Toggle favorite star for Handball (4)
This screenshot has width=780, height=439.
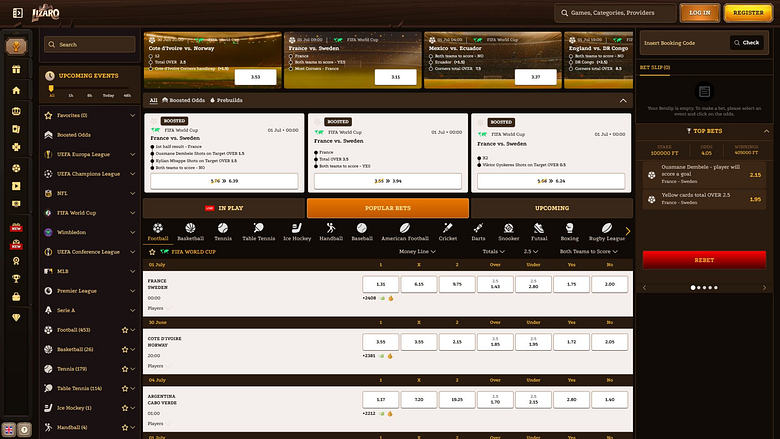[125, 428]
